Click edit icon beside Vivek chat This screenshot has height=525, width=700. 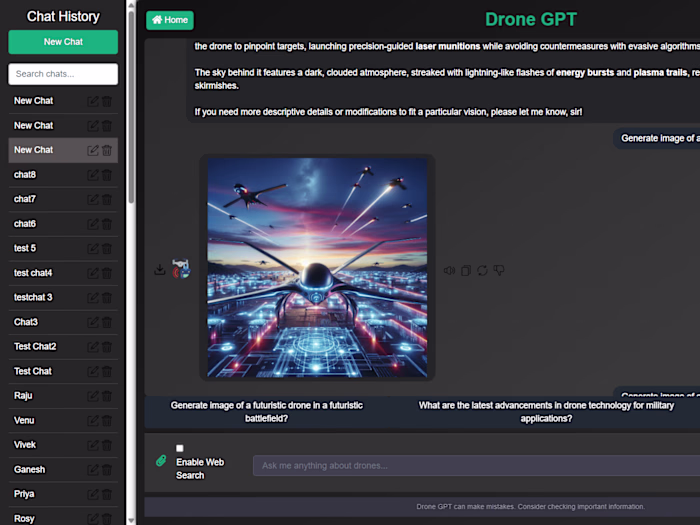click(92, 445)
